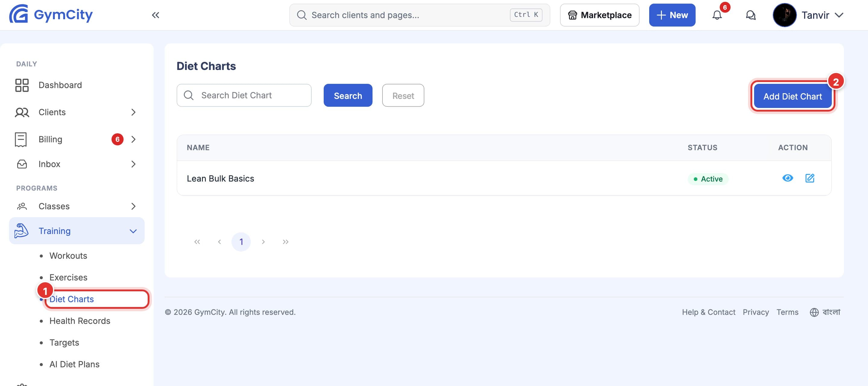Click the Inbox tray icon
This screenshot has width=868, height=386.
coord(22,164)
